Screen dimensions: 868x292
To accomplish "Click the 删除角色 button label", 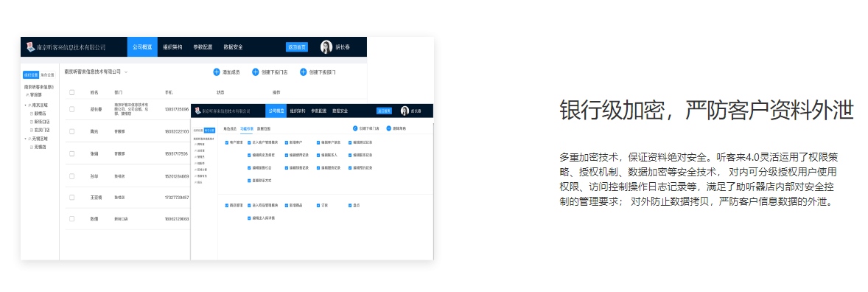I will (x=399, y=128).
